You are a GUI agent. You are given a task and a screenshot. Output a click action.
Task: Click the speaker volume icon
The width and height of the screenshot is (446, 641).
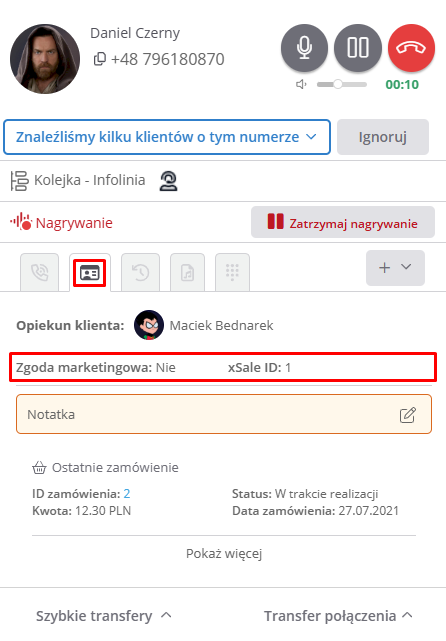point(301,84)
